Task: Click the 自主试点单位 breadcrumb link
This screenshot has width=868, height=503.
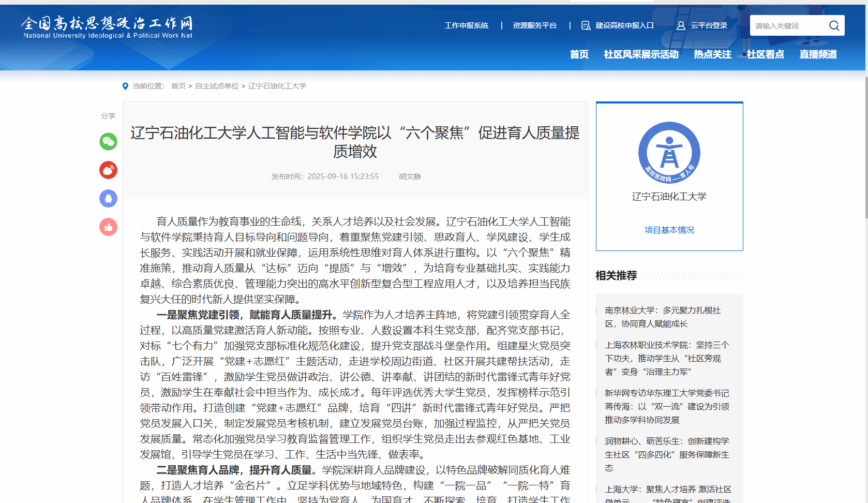Action: tap(217, 86)
